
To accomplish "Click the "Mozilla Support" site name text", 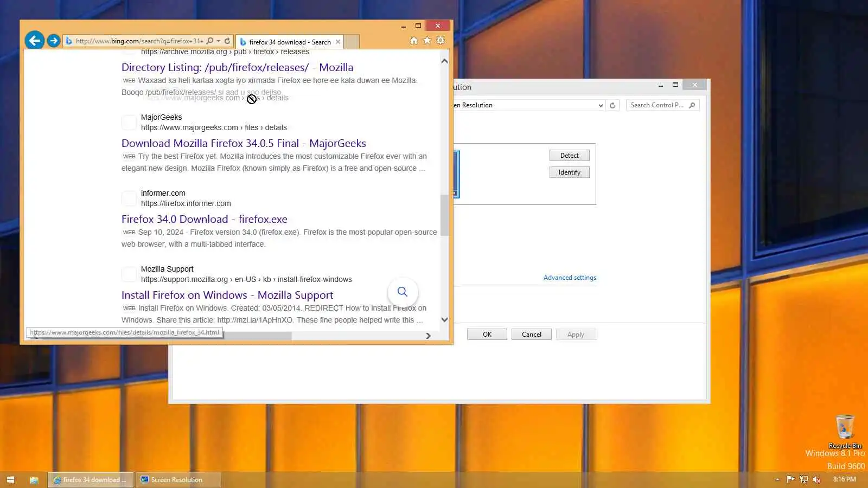I will 167,269.
